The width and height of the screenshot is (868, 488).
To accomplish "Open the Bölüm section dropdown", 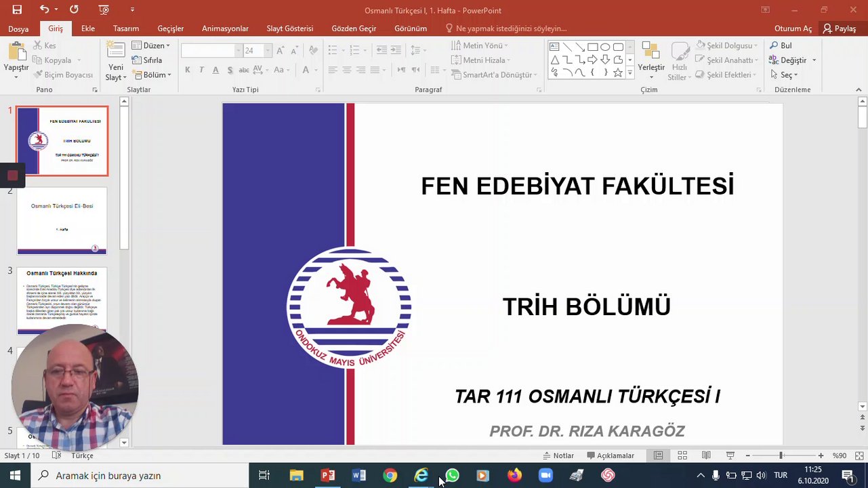I will pos(151,75).
